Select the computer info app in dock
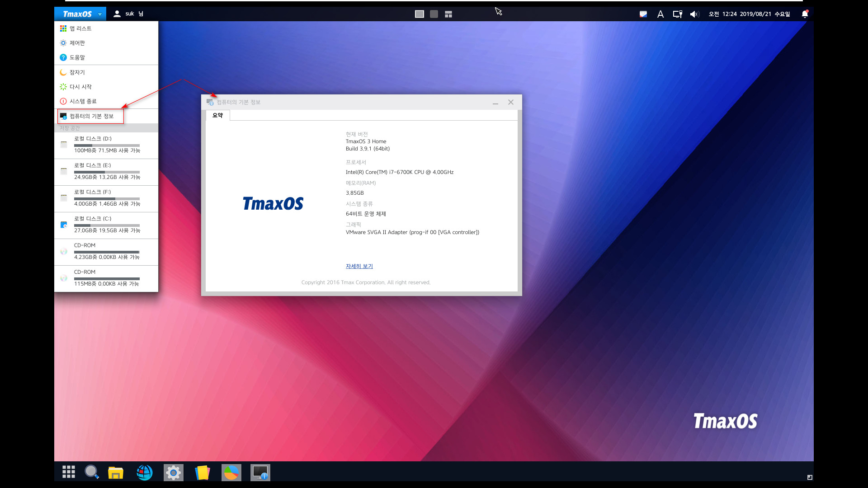This screenshot has height=488, width=868. coord(260,473)
